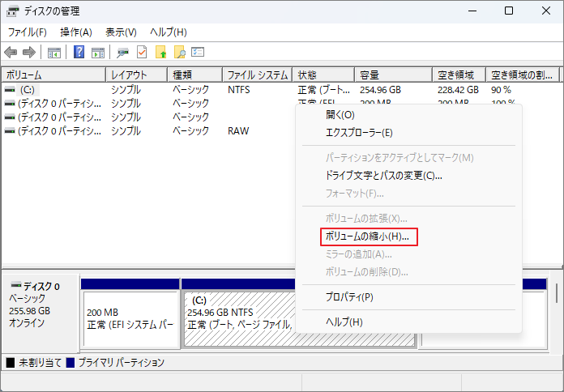Click greyed パーティションをアクティブとしてマーク(M) entry
The image size is (564, 392).
pyautogui.click(x=408, y=157)
